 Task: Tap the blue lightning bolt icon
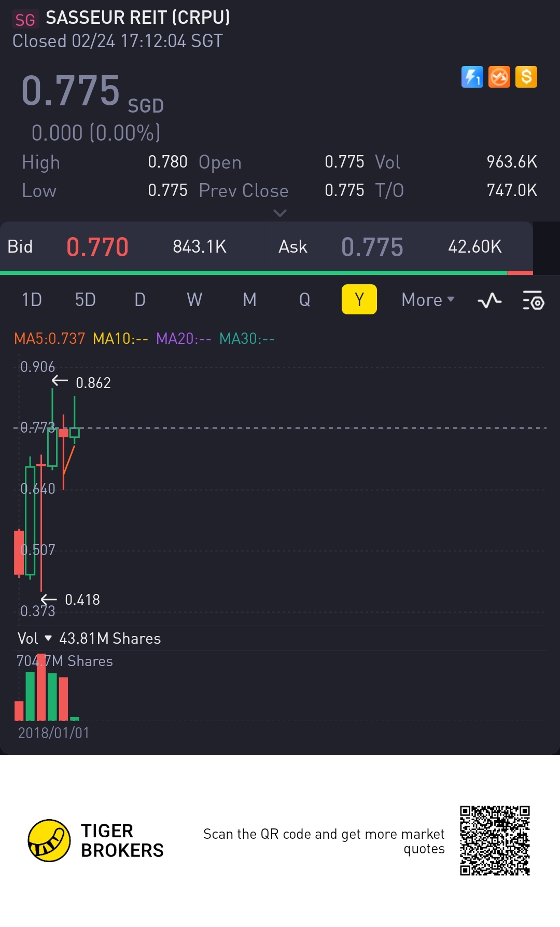click(x=472, y=77)
